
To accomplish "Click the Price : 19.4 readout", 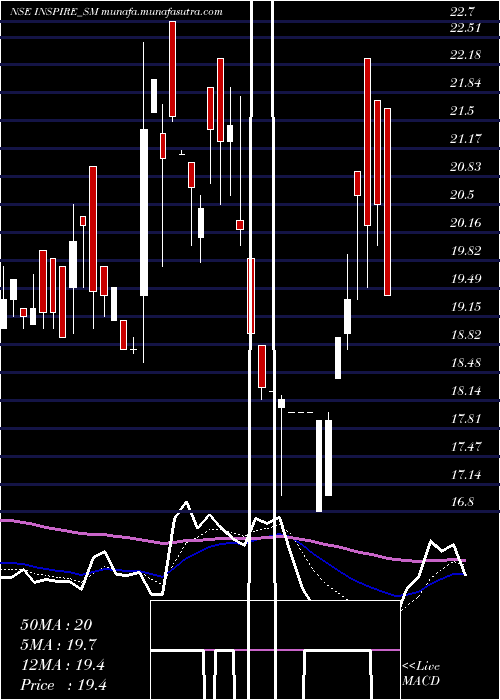I will pyautogui.click(x=63, y=685).
